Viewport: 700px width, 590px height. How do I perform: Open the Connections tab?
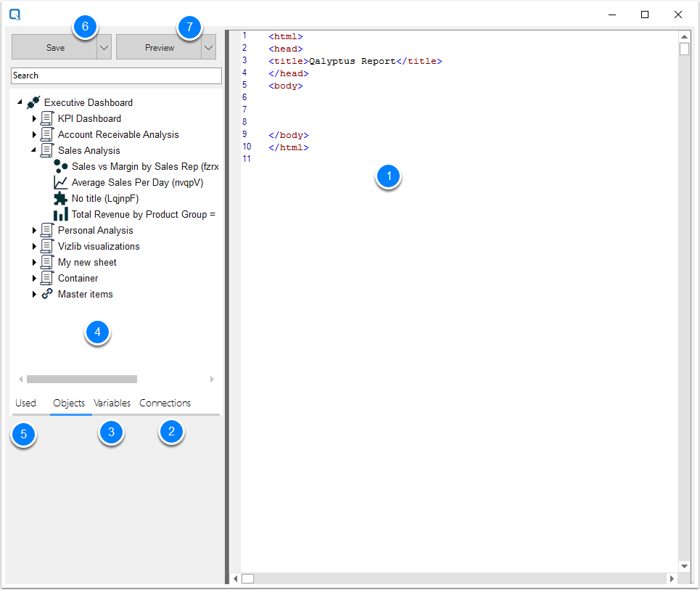165,403
